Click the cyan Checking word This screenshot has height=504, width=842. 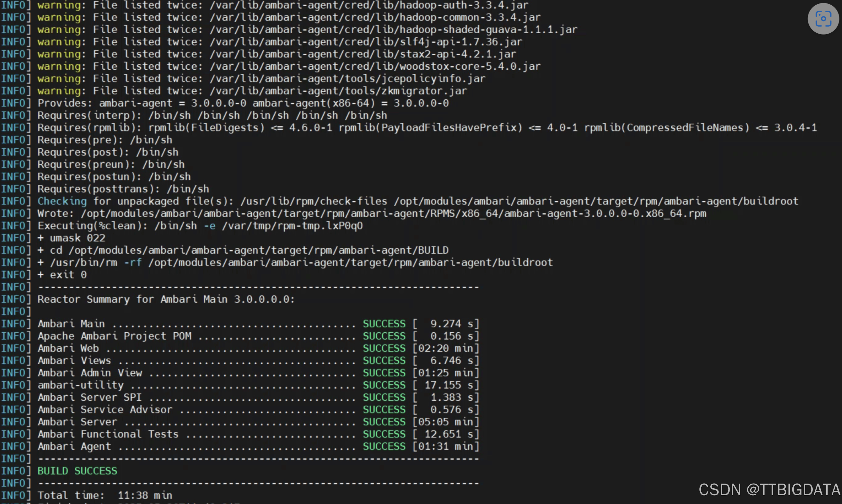[x=62, y=201]
